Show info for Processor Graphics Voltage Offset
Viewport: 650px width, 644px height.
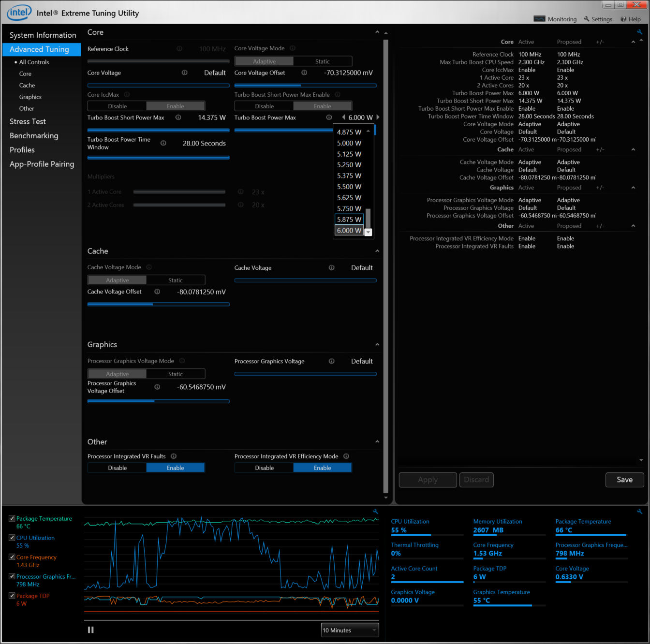157,387
